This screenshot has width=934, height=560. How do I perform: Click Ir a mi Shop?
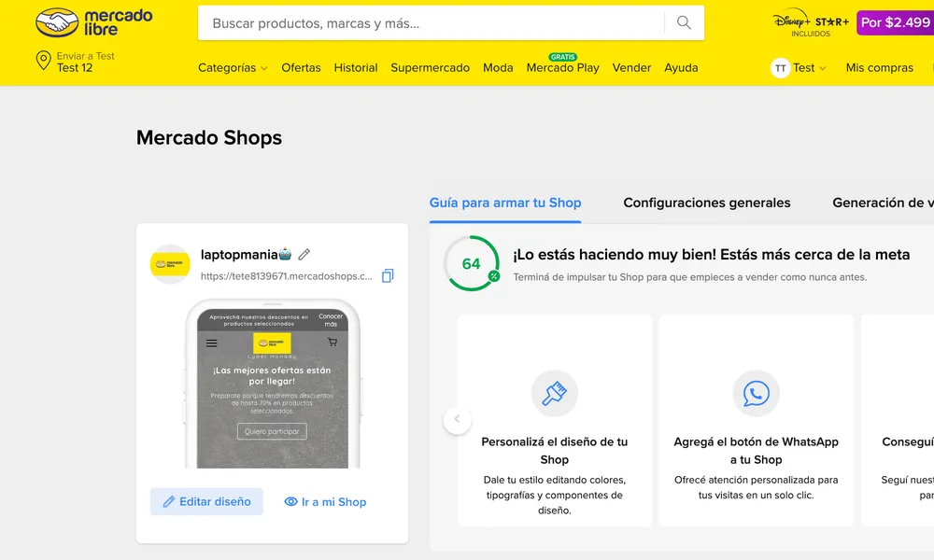click(325, 502)
